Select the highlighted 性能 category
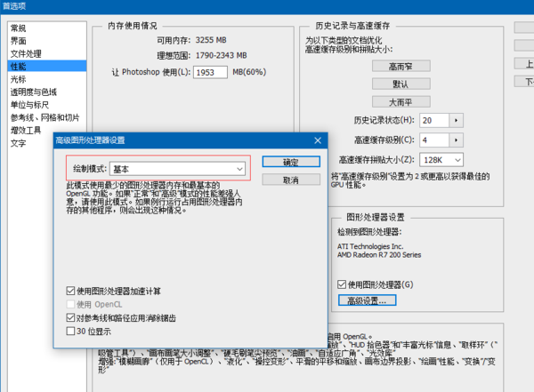The image size is (534, 392). click(x=47, y=66)
